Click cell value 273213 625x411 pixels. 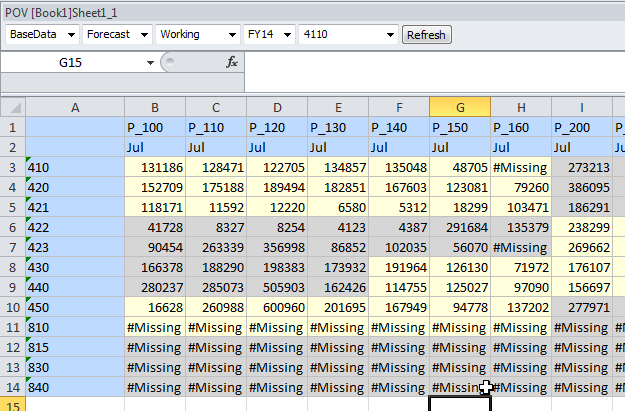[x=582, y=167]
